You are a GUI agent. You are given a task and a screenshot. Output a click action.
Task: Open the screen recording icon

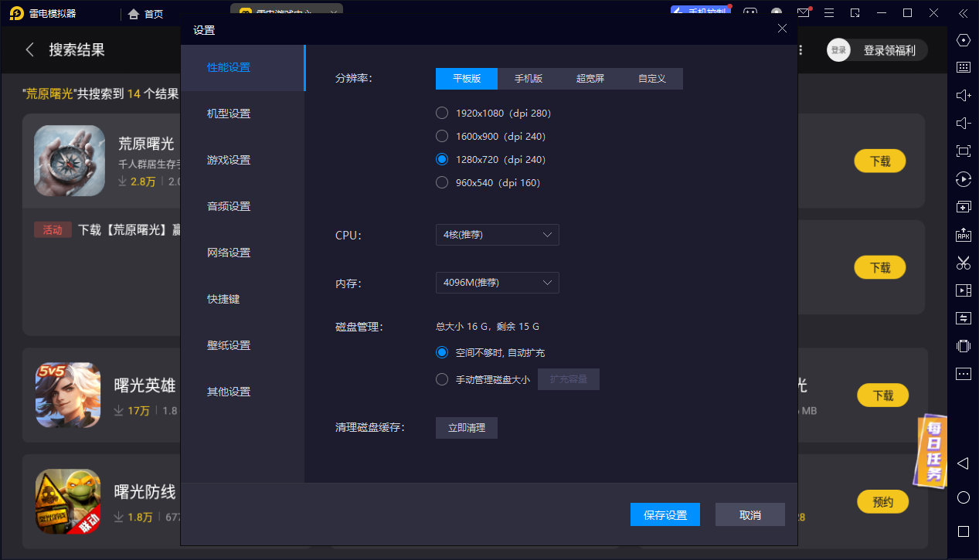[x=963, y=290]
